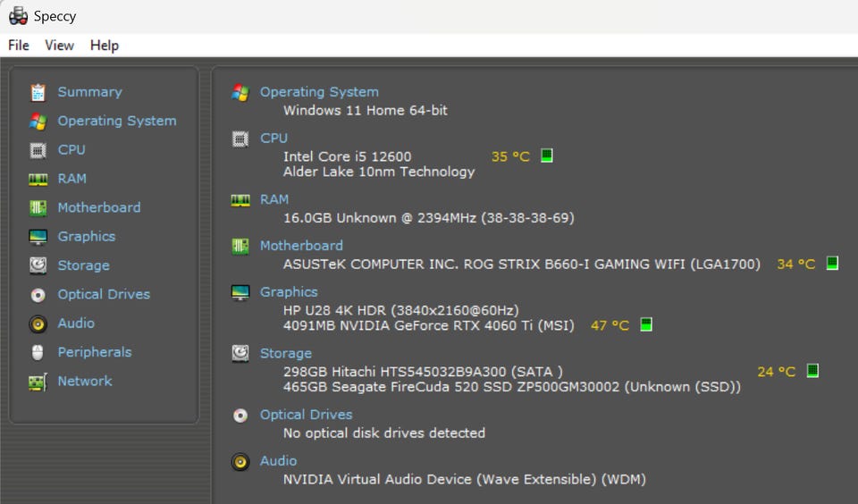The width and height of the screenshot is (858, 504).
Task: Click the NVIDIA Virtual Audio Device line
Action: (464, 479)
